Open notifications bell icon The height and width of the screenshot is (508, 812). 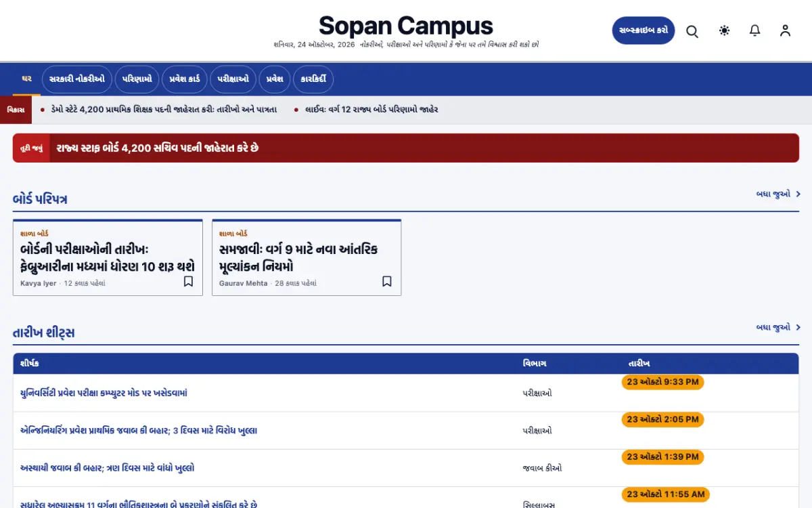coord(755,30)
